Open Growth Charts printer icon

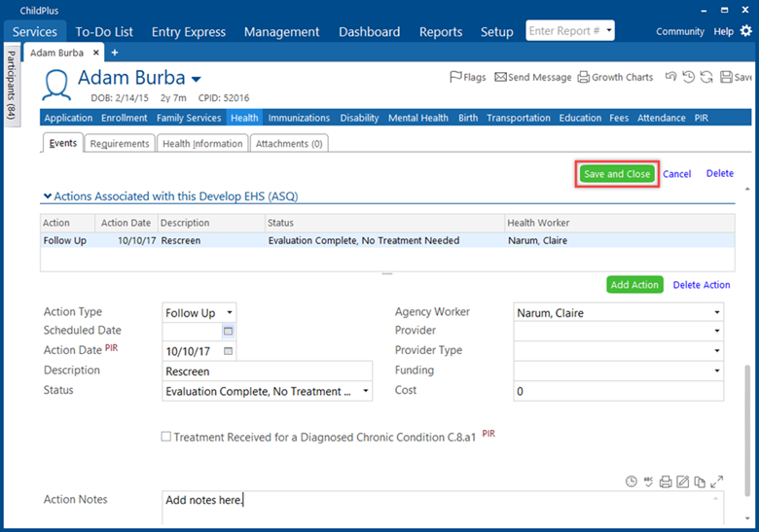pyautogui.click(x=583, y=78)
